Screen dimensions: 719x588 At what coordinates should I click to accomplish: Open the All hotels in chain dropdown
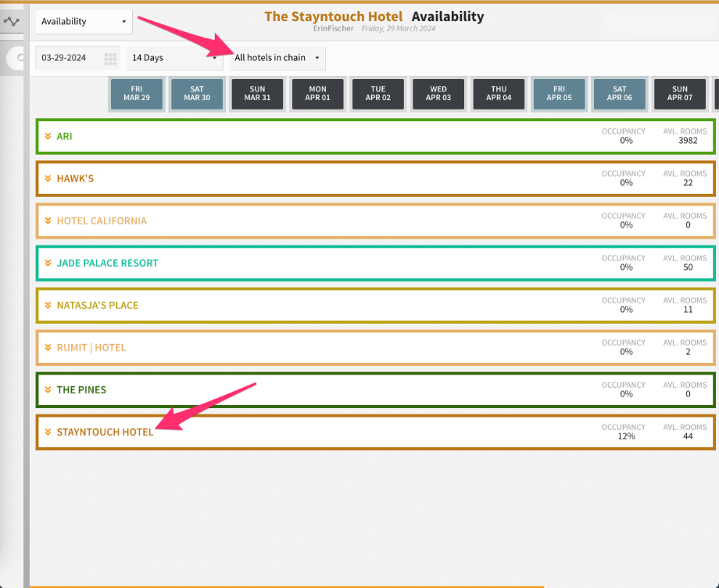[277, 58]
